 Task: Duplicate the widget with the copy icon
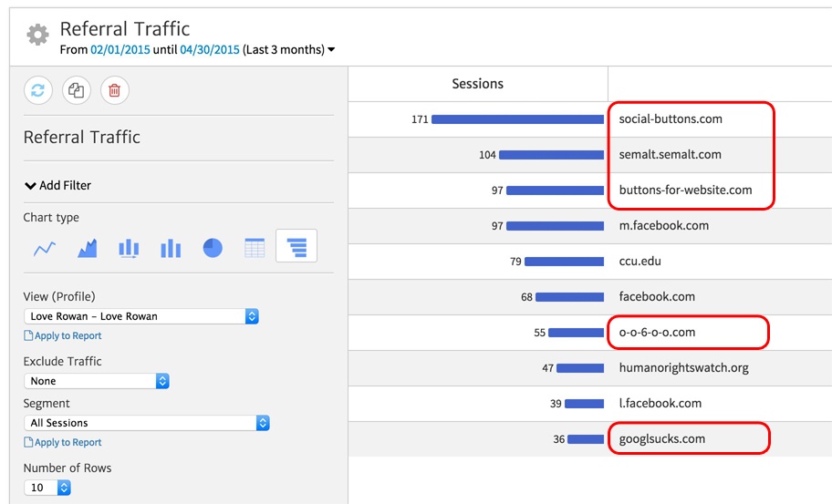(77, 89)
